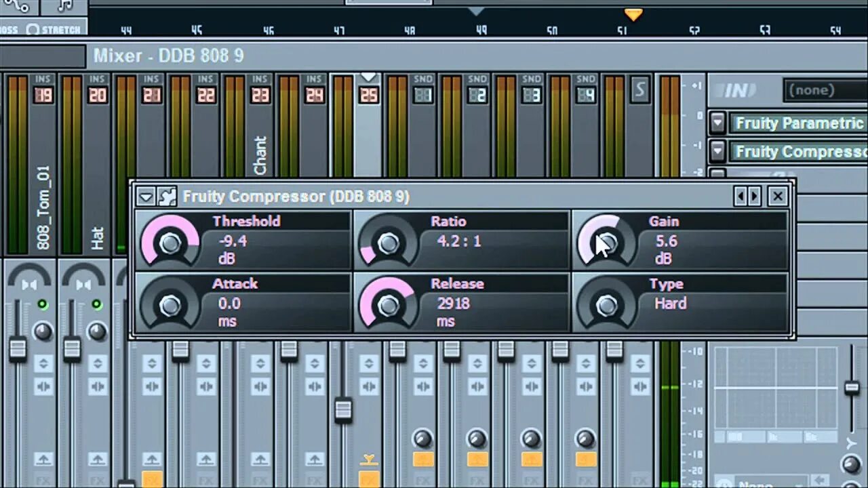
Task: Select send track 2
Action: coord(477,96)
